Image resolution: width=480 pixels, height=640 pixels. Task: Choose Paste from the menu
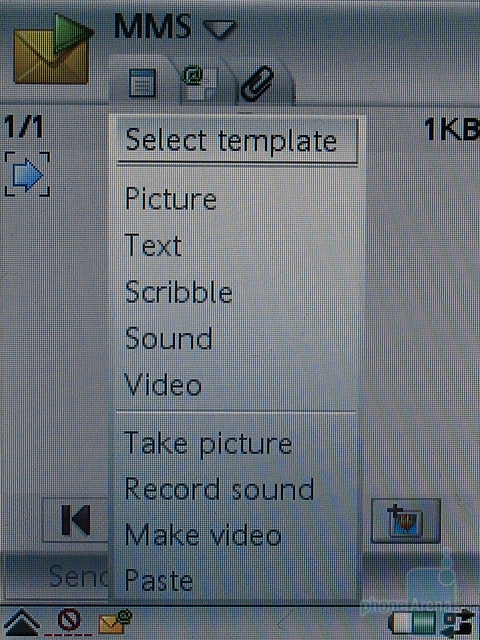(x=159, y=580)
